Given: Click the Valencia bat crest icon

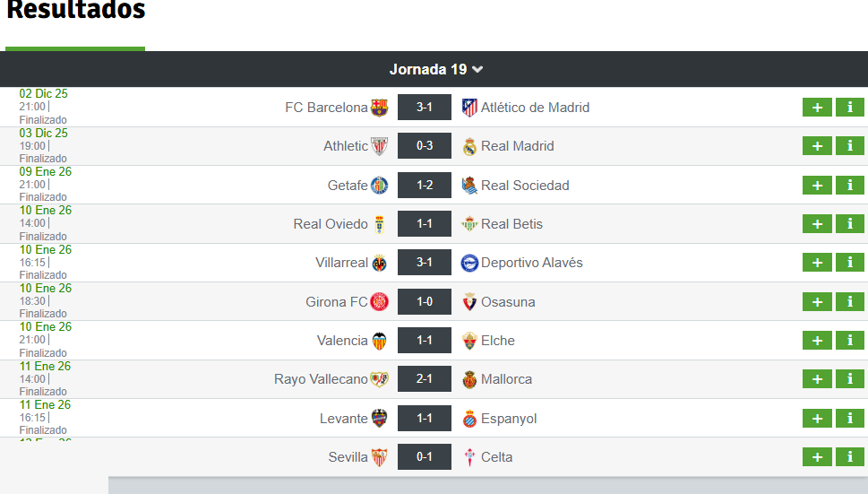Looking at the screenshot, I should coord(379,341).
